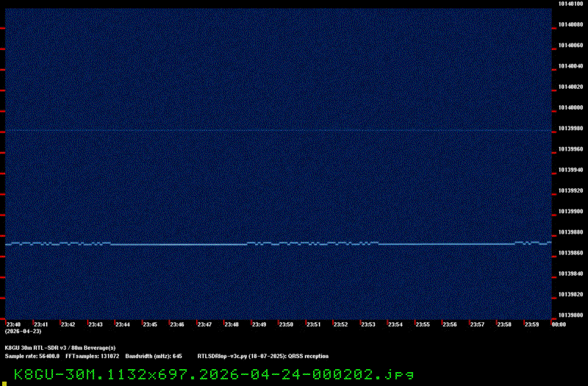Click the 10140100 frequency label

click(571, 4)
